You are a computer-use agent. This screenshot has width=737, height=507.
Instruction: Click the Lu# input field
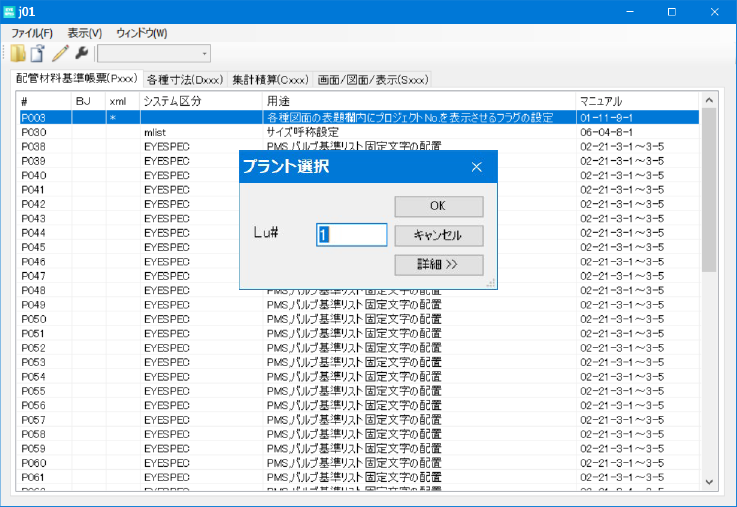coord(352,235)
